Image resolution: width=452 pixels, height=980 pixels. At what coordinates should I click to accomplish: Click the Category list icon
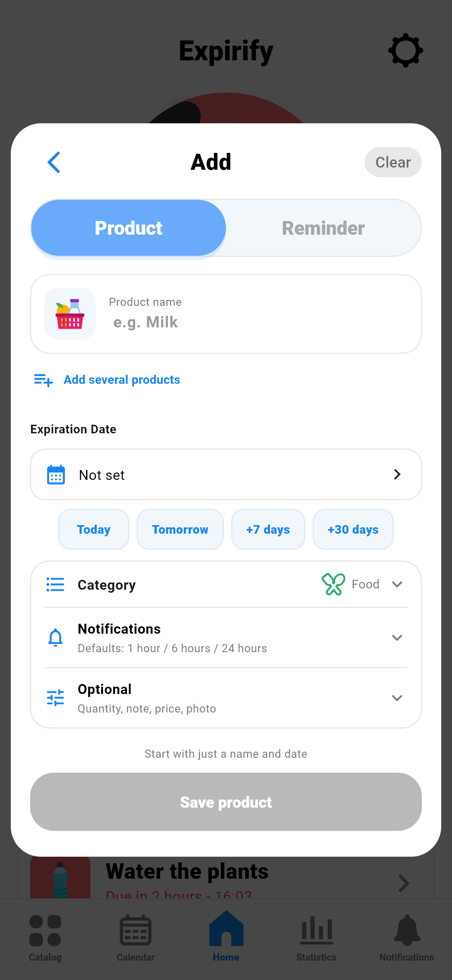[55, 585]
